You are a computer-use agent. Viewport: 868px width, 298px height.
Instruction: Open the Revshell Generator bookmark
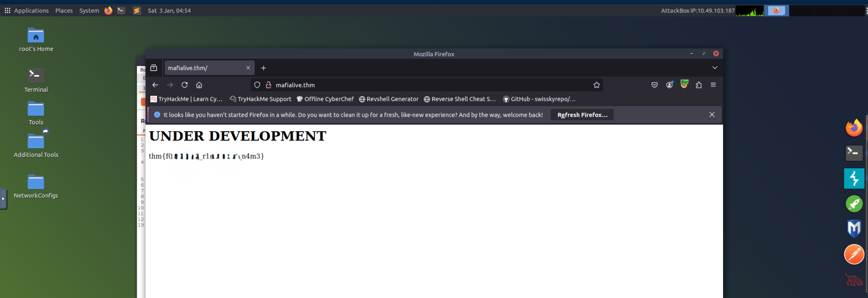point(388,99)
